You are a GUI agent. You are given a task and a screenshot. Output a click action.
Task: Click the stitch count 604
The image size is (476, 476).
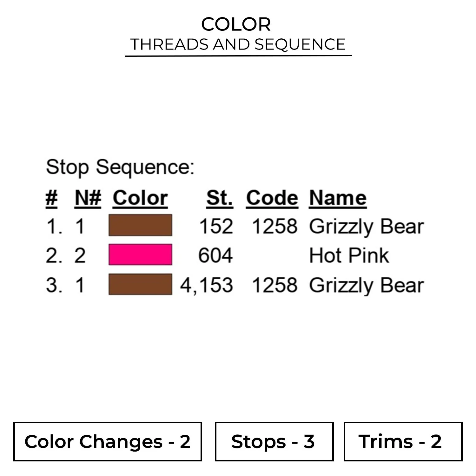[215, 255]
